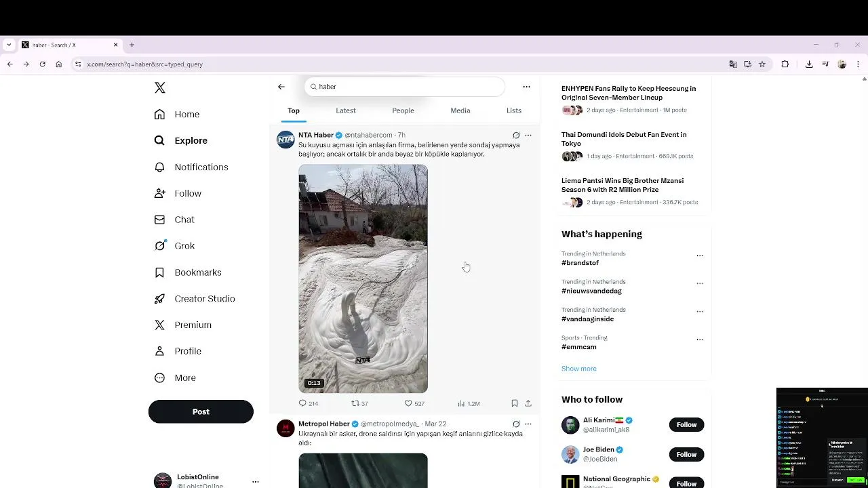The width and height of the screenshot is (868, 488).
Task: Click the browser back arrow
Action: (10, 64)
